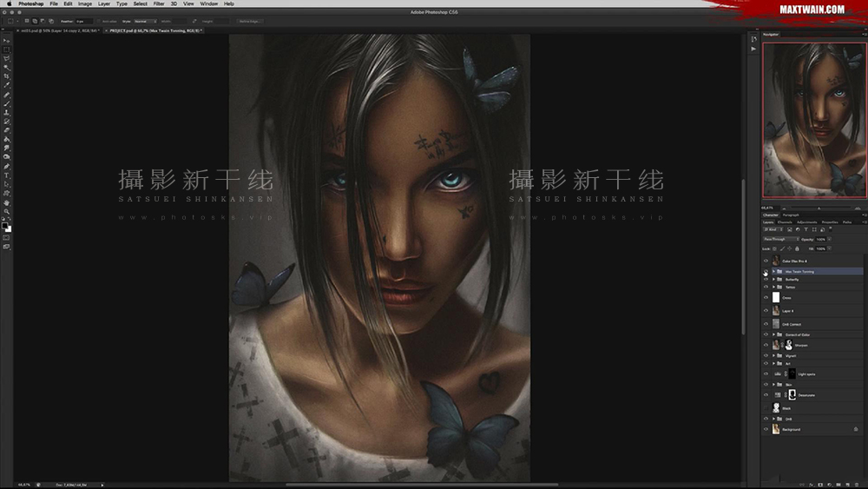Screen dimensions: 868x489
Task: Select the Eyedropper tool
Action: click(x=7, y=85)
